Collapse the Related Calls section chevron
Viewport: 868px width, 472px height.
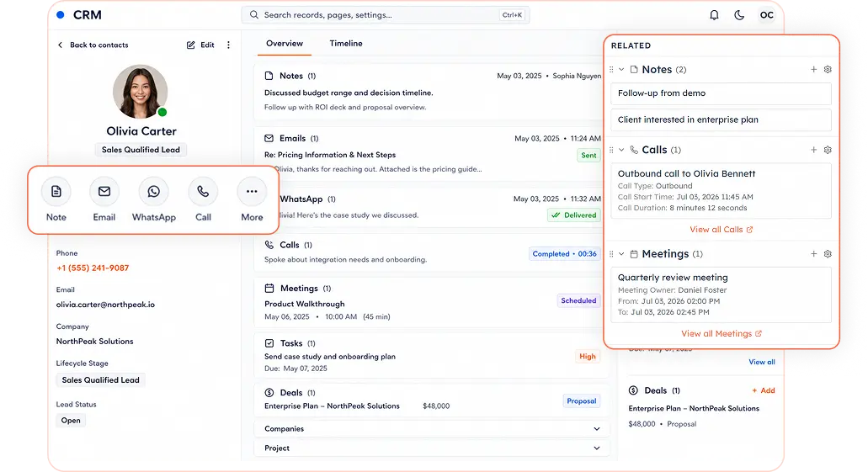[x=621, y=150]
